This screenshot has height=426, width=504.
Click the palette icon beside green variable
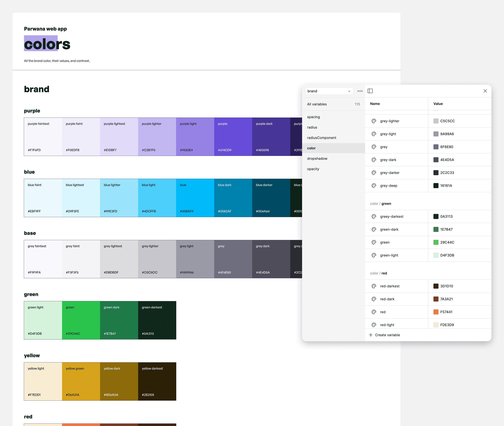point(374,242)
